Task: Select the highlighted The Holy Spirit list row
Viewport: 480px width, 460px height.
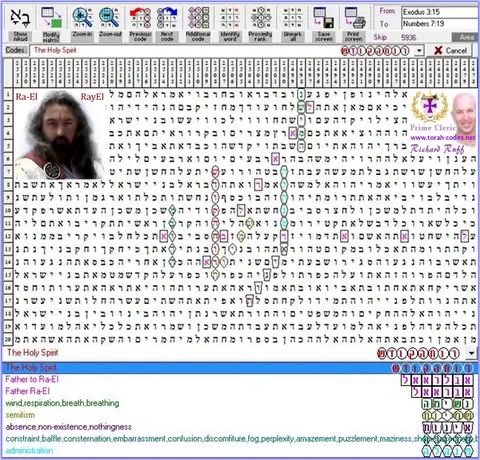Action: click(239, 368)
